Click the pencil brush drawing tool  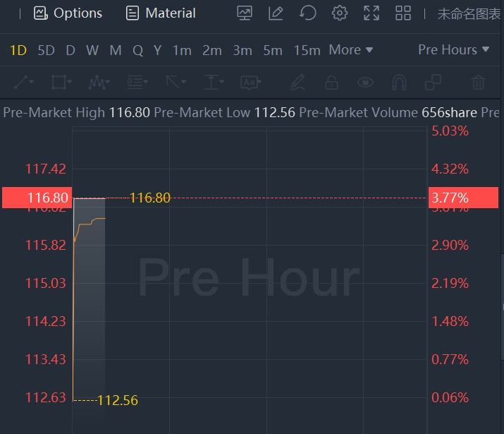point(297,83)
